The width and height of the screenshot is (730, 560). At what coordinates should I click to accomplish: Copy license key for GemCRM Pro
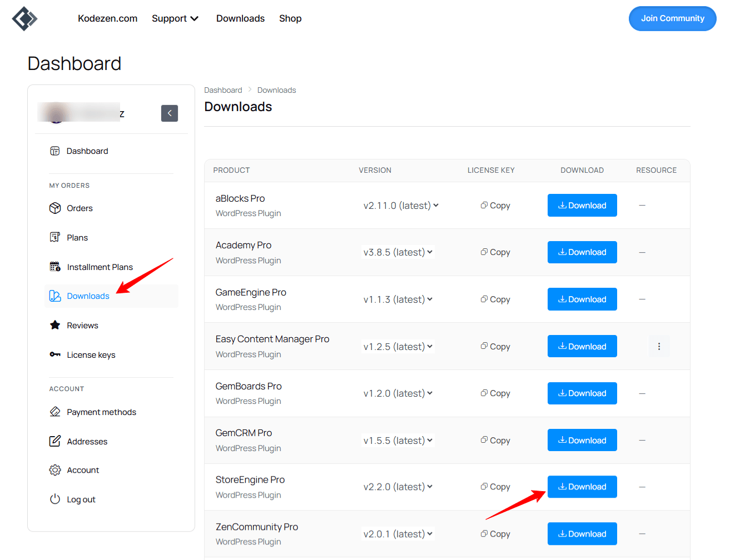click(495, 441)
